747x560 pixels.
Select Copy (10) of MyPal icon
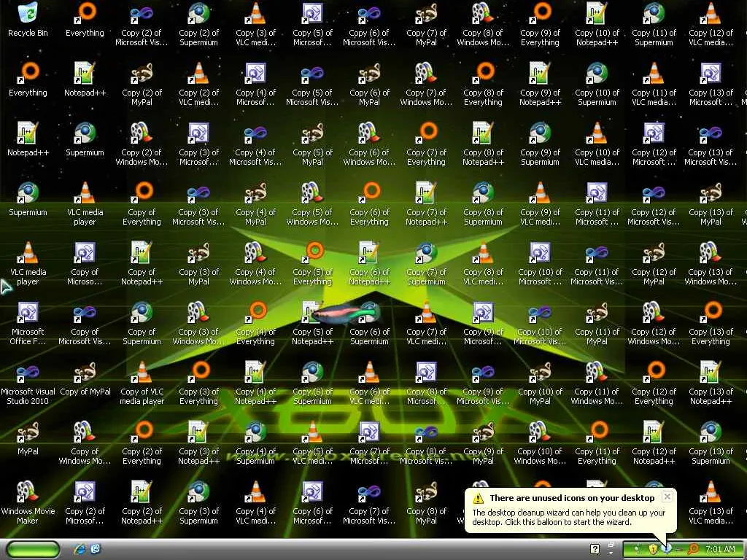pyautogui.click(x=541, y=383)
